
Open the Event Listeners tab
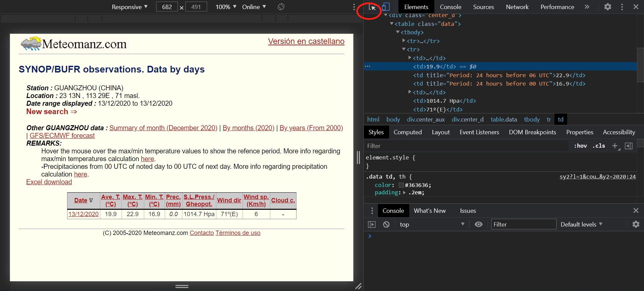coord(479,132)
